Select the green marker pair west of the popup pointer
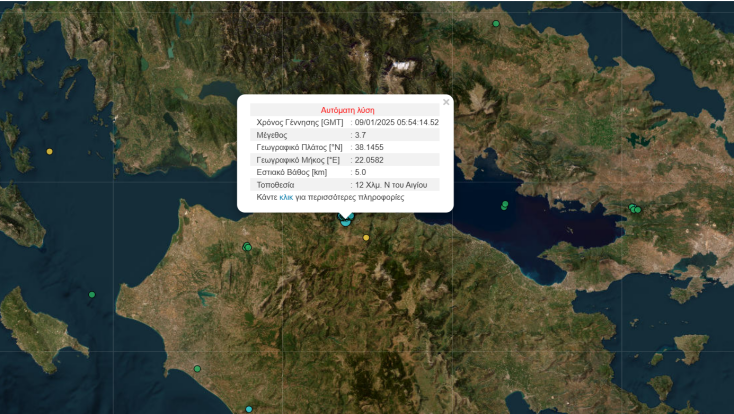734x414 pixels. [x=247, y=247]
